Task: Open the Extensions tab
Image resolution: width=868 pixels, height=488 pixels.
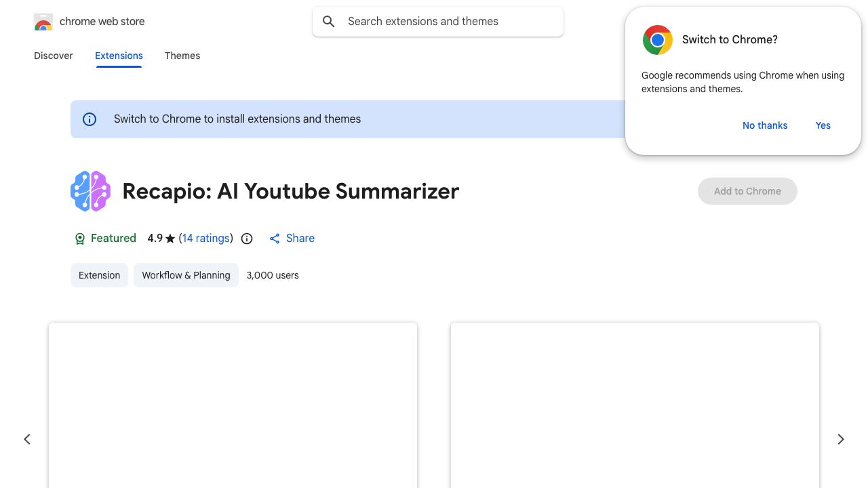Action: tap(119, 56)
